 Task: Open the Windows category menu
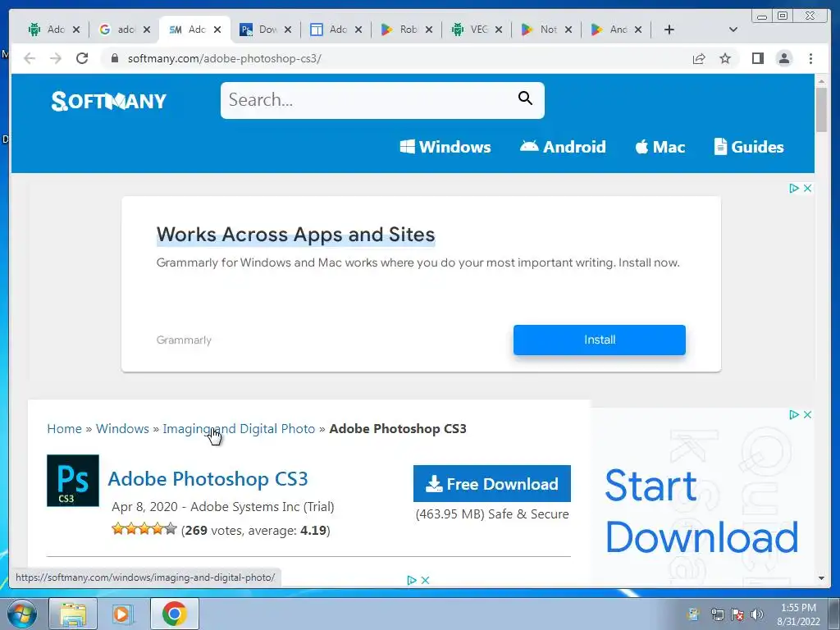point(445,147)
